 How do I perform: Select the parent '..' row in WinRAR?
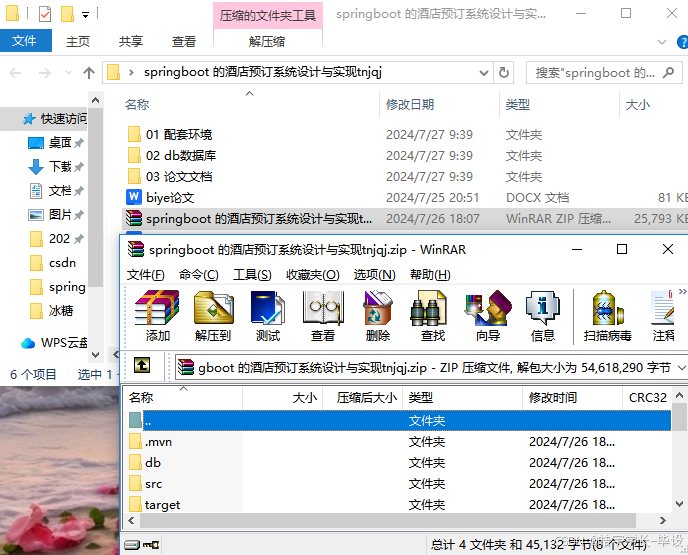pyautogui.click(x=399, y=421)
